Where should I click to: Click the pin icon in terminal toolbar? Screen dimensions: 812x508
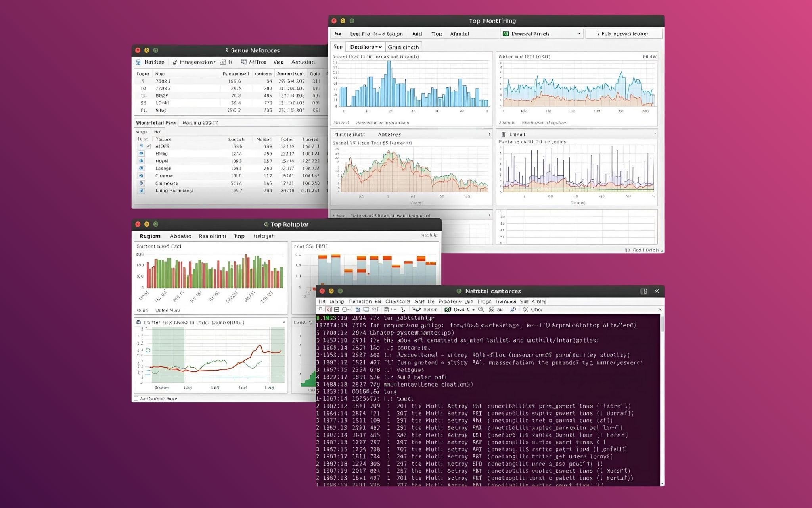click(x=513, y=310)
